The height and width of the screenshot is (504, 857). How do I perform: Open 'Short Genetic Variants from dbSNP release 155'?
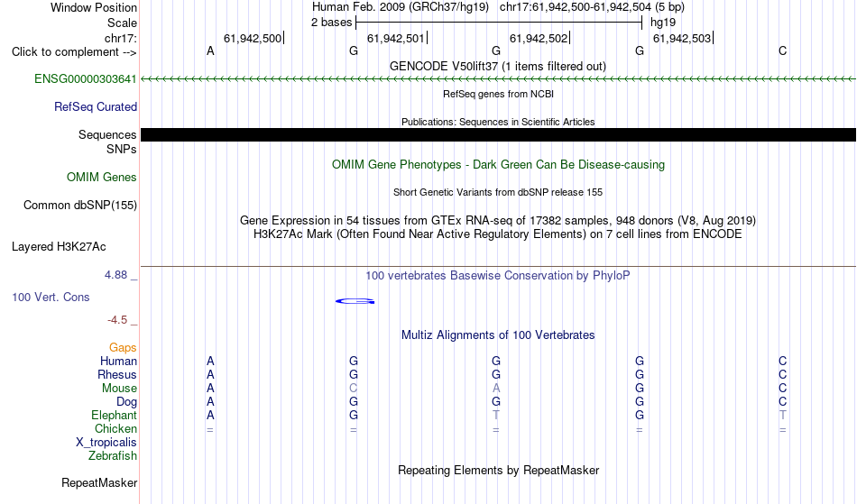point(498,192)
